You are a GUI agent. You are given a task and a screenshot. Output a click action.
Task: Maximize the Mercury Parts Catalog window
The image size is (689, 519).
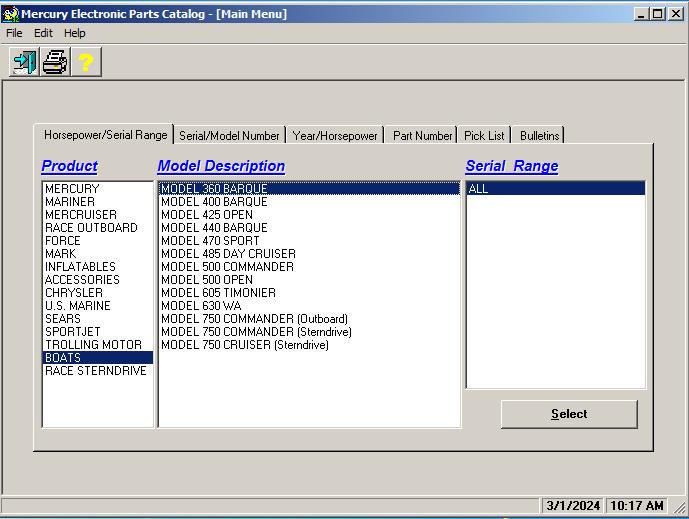coord(657,14)
